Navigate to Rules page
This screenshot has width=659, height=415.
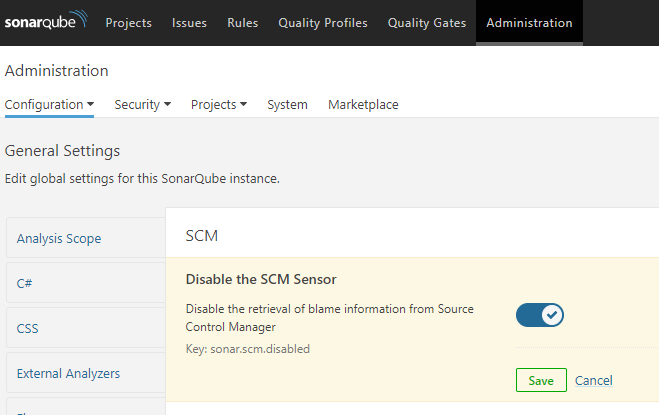pos(242,23)
